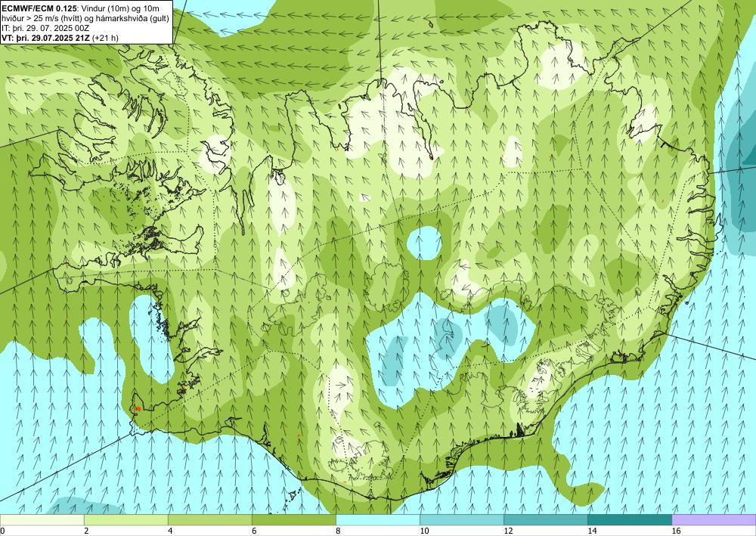Viewport: 756px width, 536px height.
Task: Click the legend scale label '6'
Action: (x=253, y=531)
